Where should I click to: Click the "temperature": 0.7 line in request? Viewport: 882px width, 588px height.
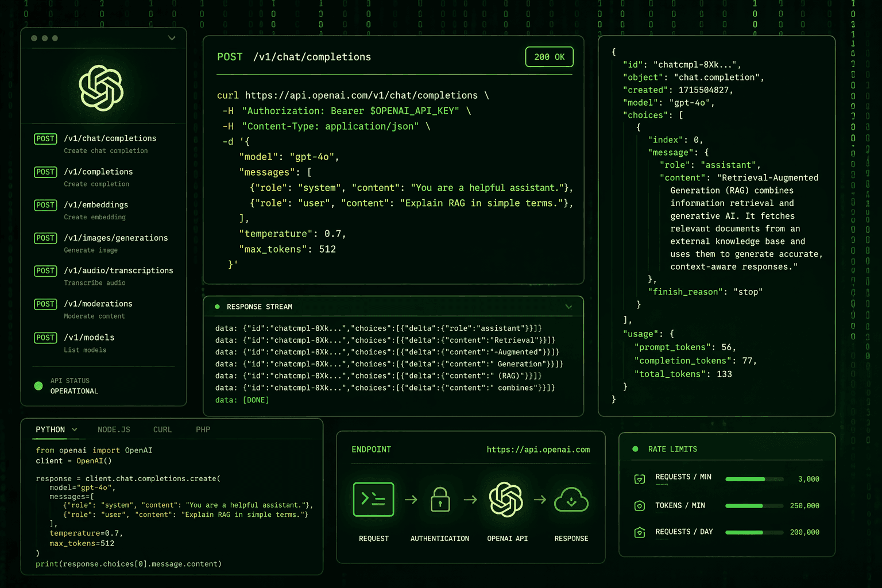[292, 234]
